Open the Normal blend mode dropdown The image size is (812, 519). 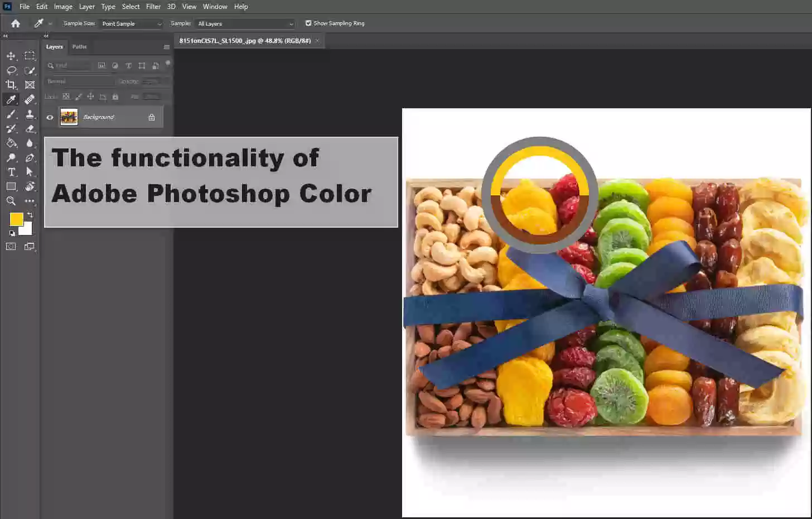[80, 81]
